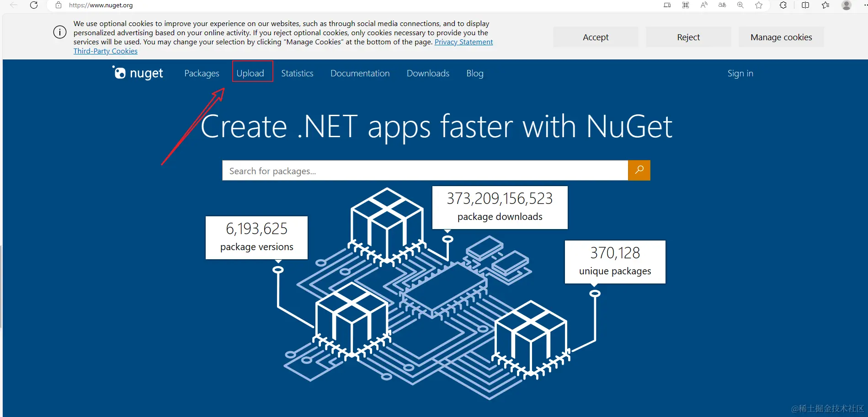The width and height of the screenshot is (868, 417).
Task: Click the Sign in link
Action: [x=740, y=73]
